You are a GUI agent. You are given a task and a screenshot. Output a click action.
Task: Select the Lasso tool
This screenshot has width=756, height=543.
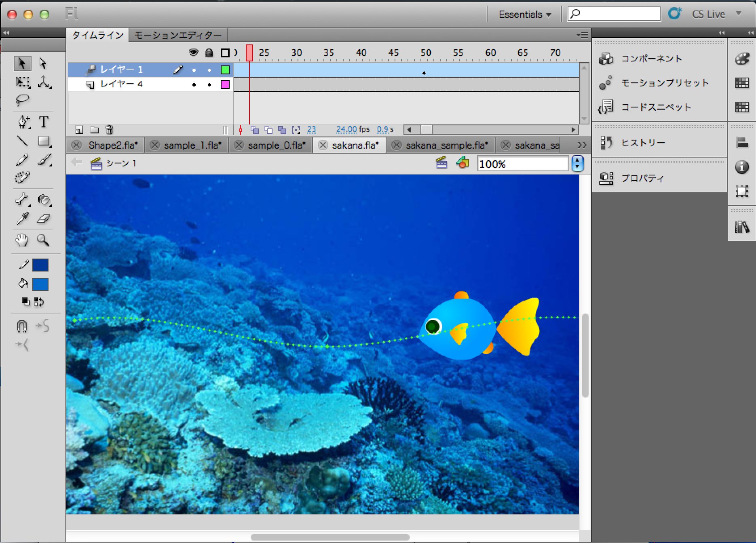point(22,99)
